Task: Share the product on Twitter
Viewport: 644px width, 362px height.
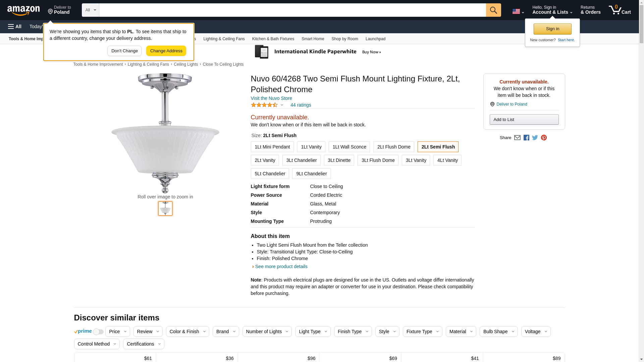Action: tap(535, 138)
